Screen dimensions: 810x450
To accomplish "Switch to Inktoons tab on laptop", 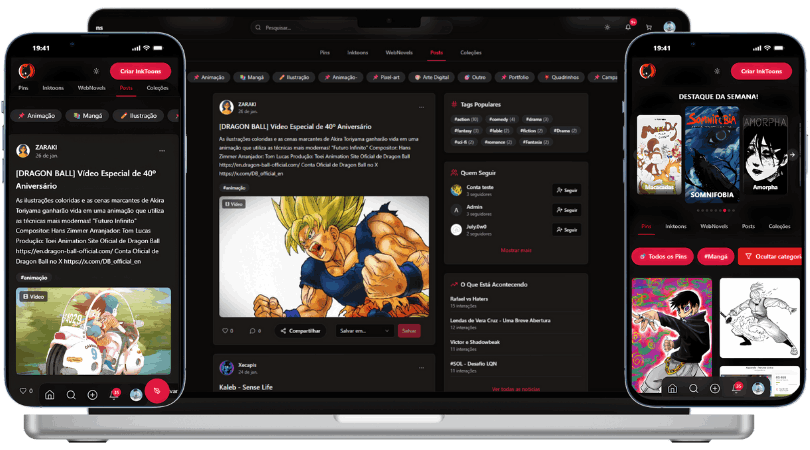I will click(357, 53).
